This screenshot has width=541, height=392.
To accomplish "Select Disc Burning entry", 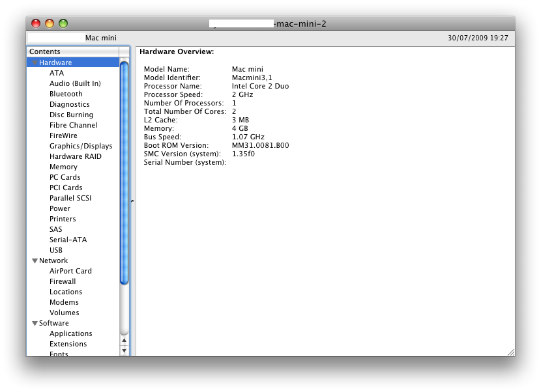I will tap(71, 115).
